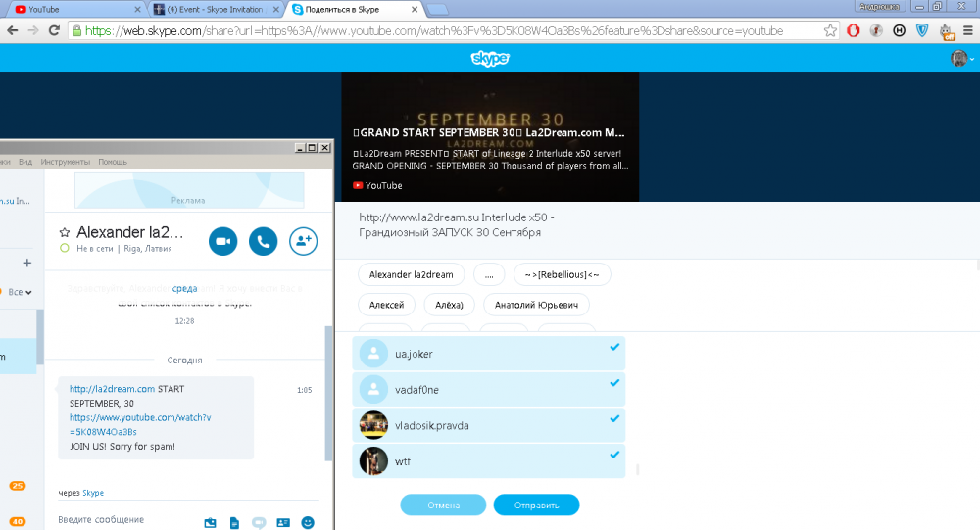Screen dimensions: 980x530
Task: Switch to the YouTube browser tab
Action: (59, 9)
